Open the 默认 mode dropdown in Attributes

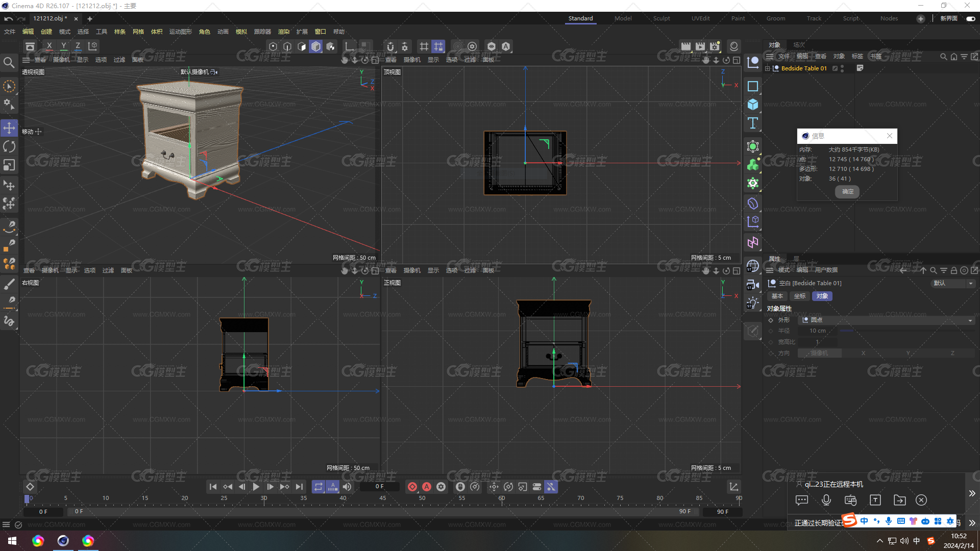pos(952,283)
